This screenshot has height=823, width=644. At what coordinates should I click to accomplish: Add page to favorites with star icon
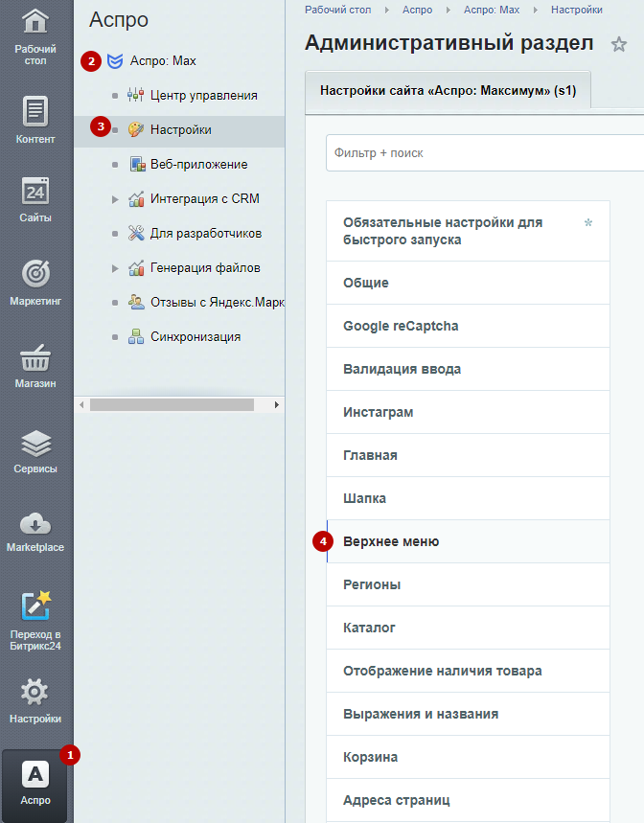[619, 44]
